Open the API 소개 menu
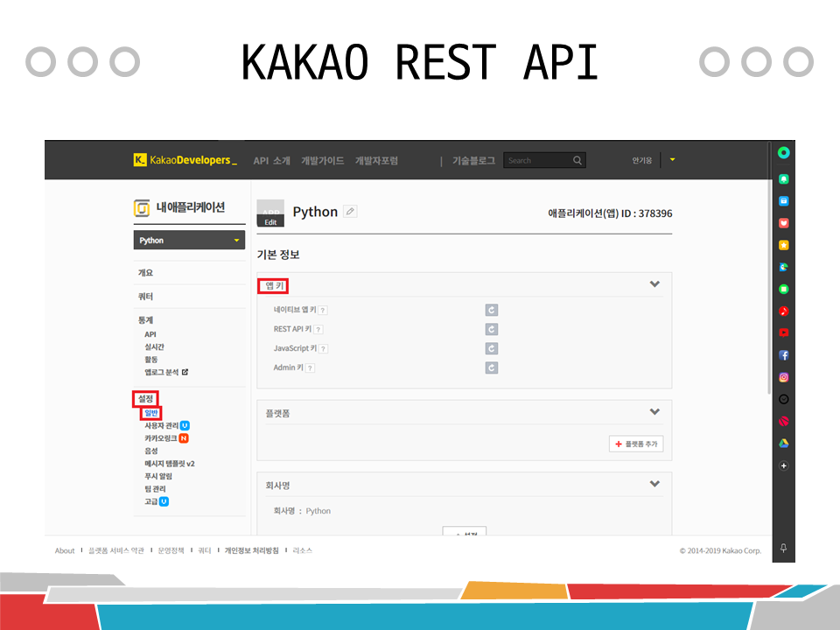 tap(271, 161)
